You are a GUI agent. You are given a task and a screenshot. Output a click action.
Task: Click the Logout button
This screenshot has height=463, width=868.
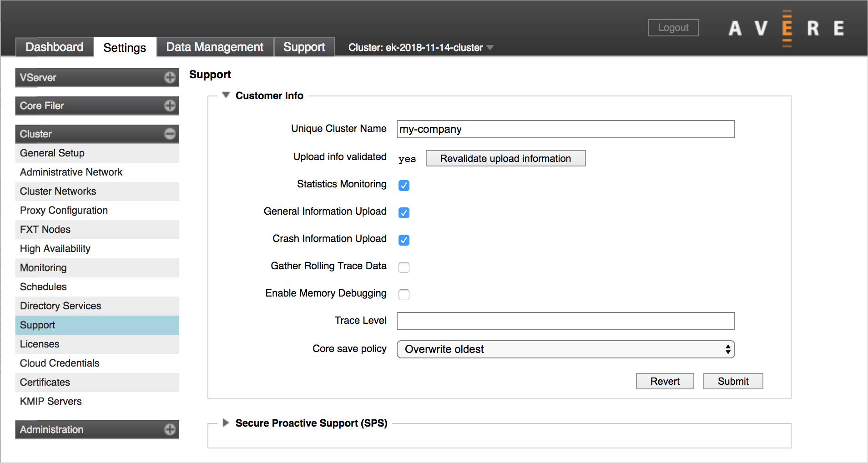pyautogui.click(x=673, y=28)
